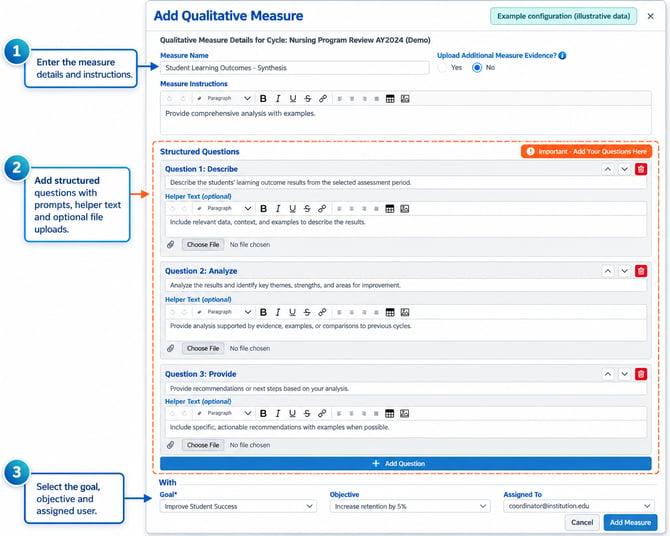This screenshot has width=670, height=536.
Task: Click attachment paperclip under Question 1
Action: coord(170,244)
